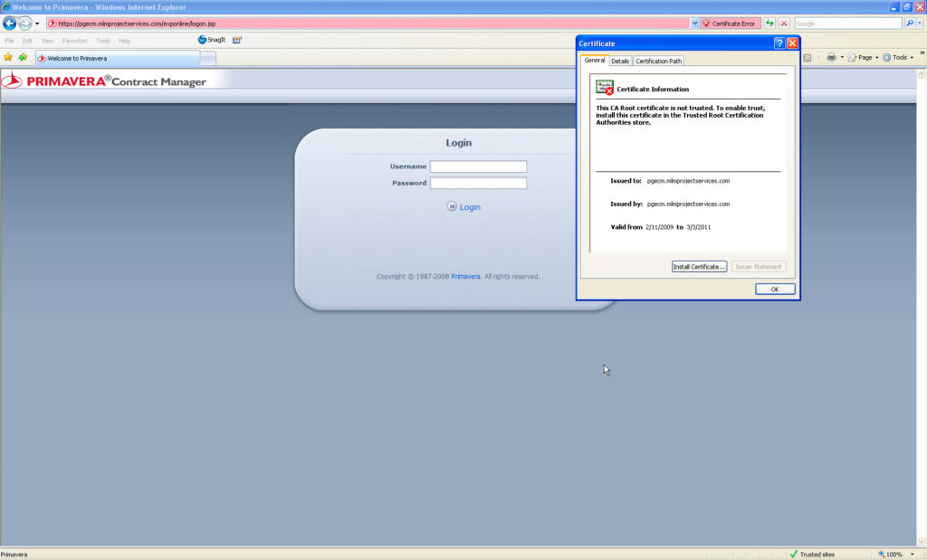Click the Add to Favorites plus-star icon

coord(24,56)
